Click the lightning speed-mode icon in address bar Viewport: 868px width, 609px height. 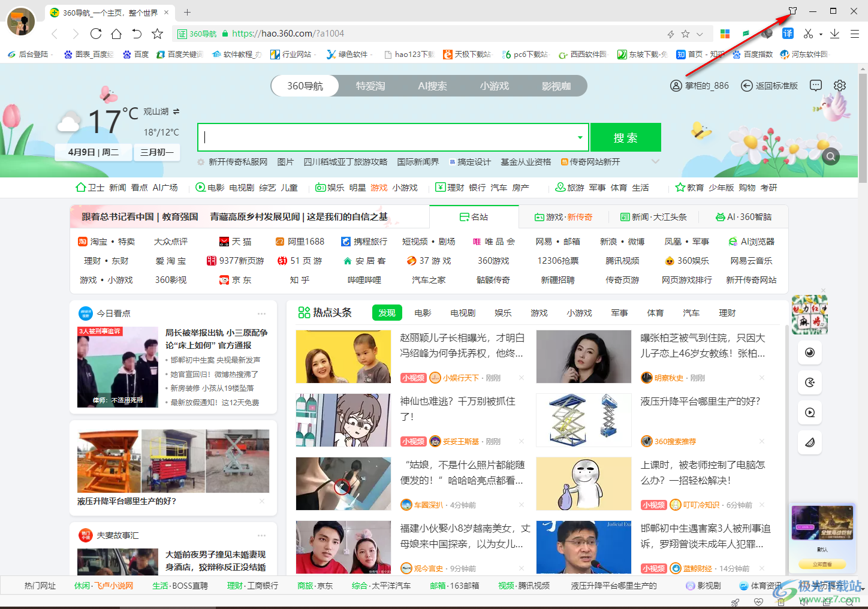(x=671, y=34)
